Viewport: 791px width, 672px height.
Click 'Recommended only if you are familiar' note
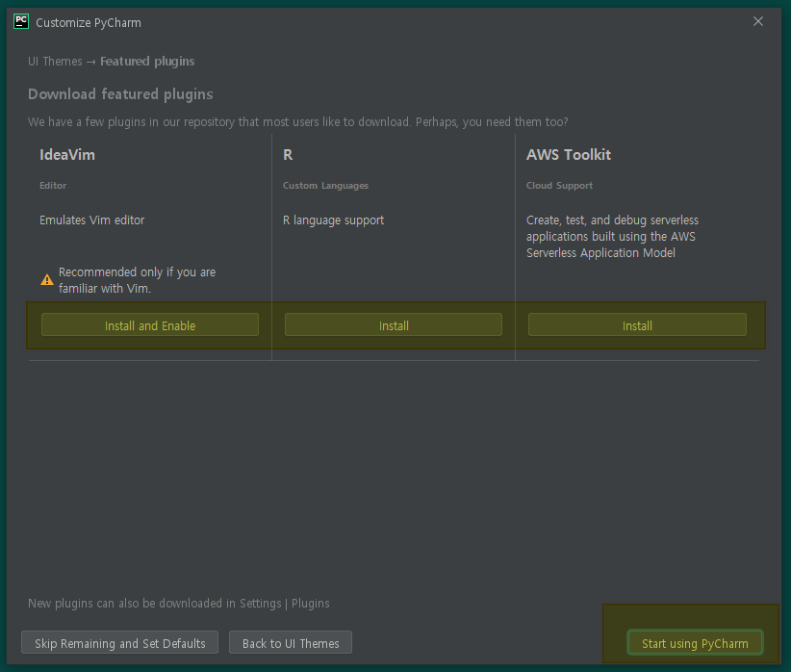click(138, 280)
